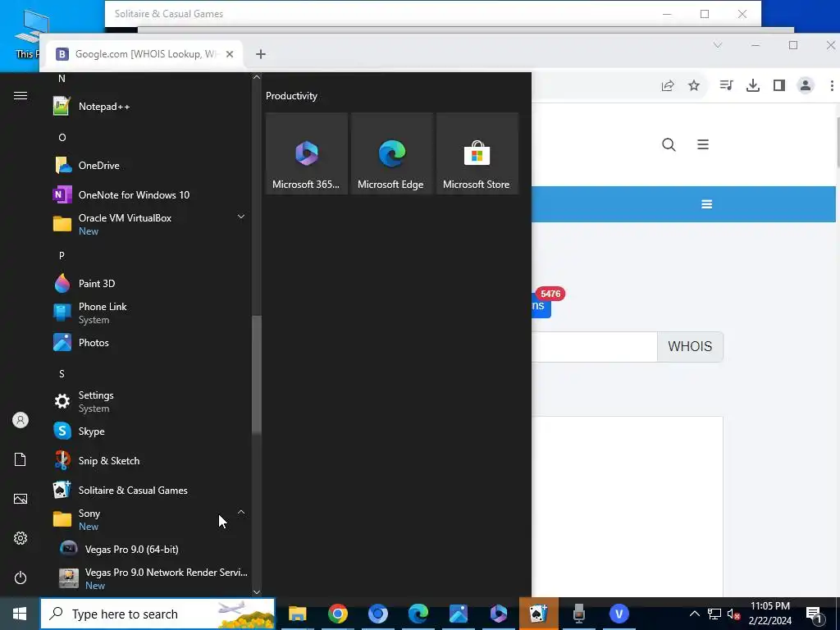The height and width of the screenshot is (630, 840).
Task: Expand the Start menu hamburger
Action: pyautogui.click(x=21, y=95)
